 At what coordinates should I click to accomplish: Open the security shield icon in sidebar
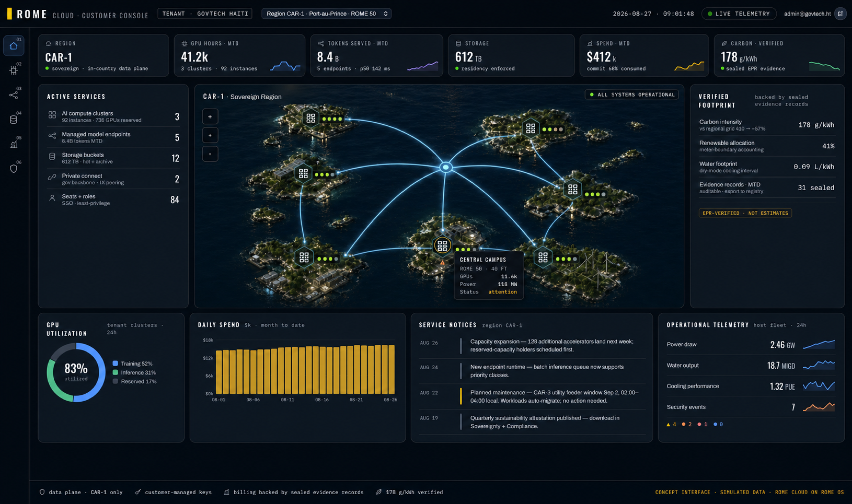pyautogui.click(x=14, y=169)
